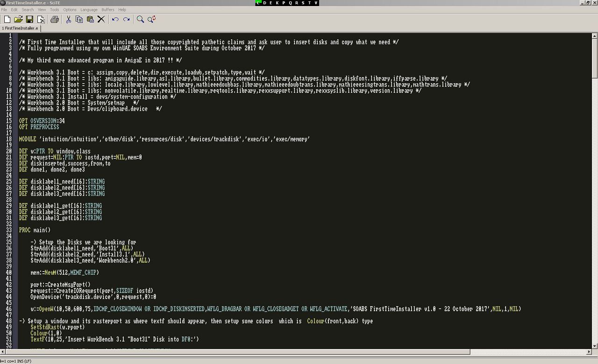598x364 pixels.
Task: Undo the last edit
Action: pos(115,19)
